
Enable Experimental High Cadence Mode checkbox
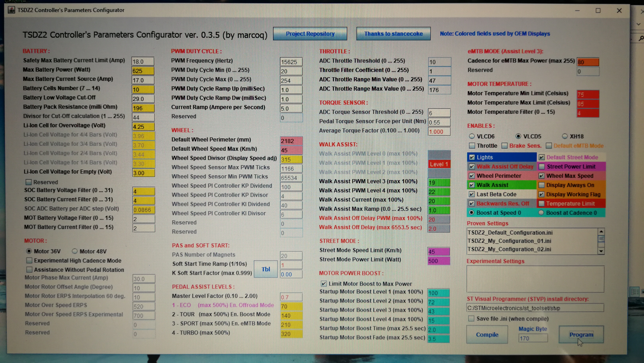pyautogui.click(x=30, y=260)
